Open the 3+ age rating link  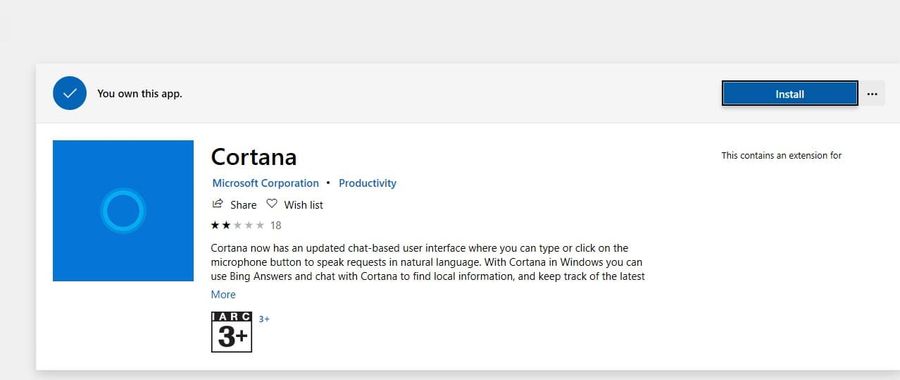pyautogui.click(x=264, y=319)
